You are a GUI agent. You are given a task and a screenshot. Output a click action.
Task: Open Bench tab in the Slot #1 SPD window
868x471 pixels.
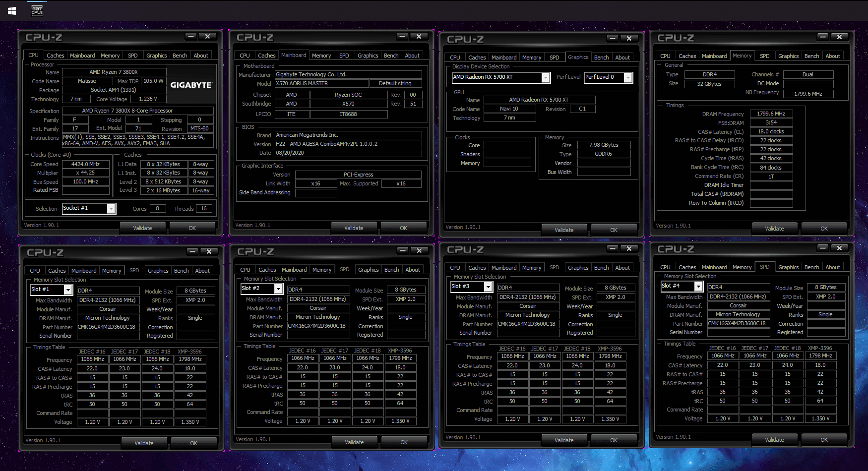tap(182, 271)
